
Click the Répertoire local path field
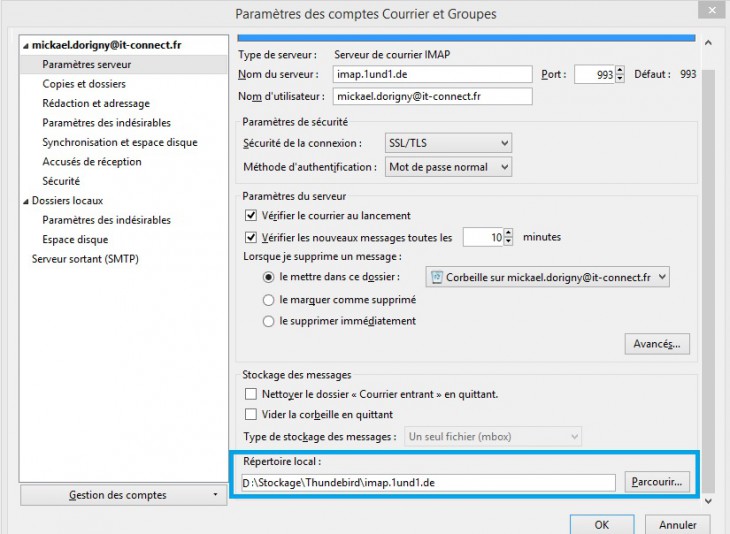[x=428, y=482]
